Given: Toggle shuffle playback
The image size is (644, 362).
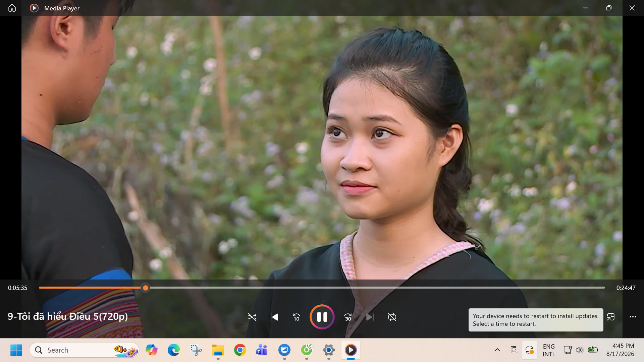Looking at the screenshot, I should 252,317.
